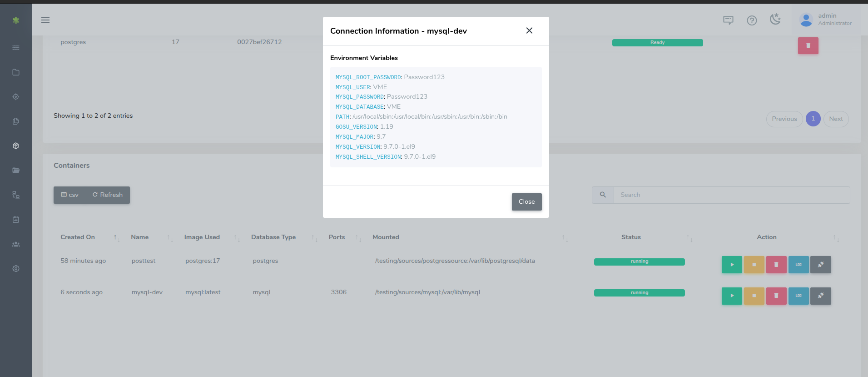Viewport: 868px width, 377px height.
Task: Click the Close button in dialog
Action: (x=526, y=202)
